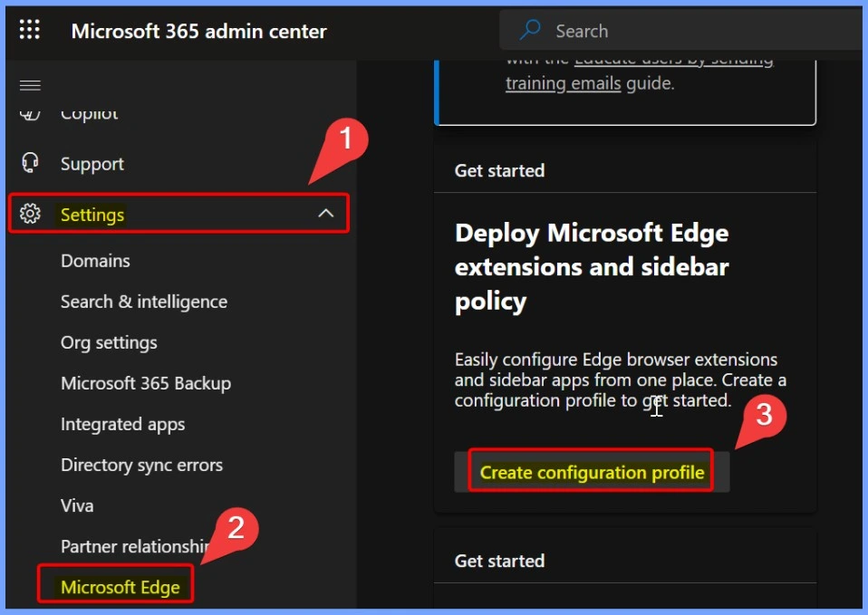Click the first 'Get started' card header
This screenshot has width=868, height=615.
click(x=499, y=170)
